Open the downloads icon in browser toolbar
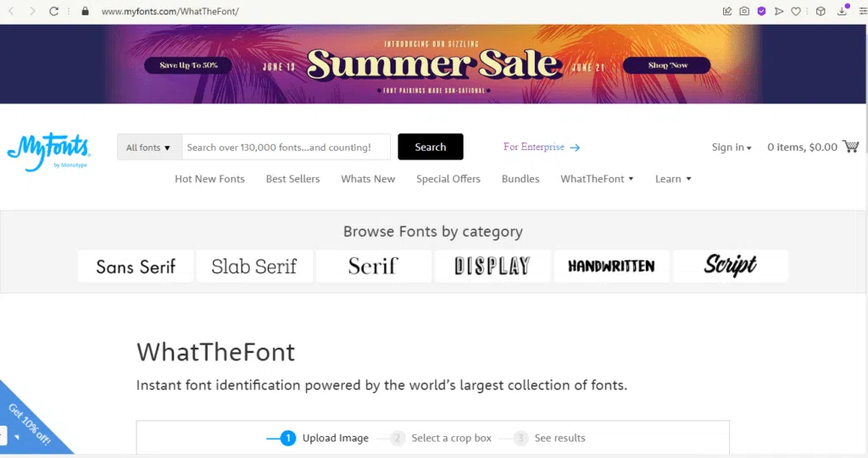 pyautogui.click(x=843, y=11)
